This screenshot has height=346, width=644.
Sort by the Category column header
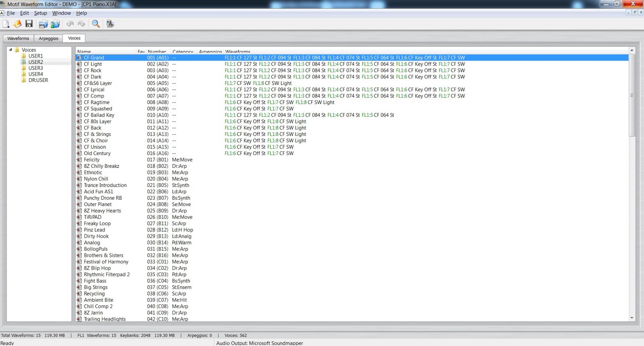pos(184,51)
